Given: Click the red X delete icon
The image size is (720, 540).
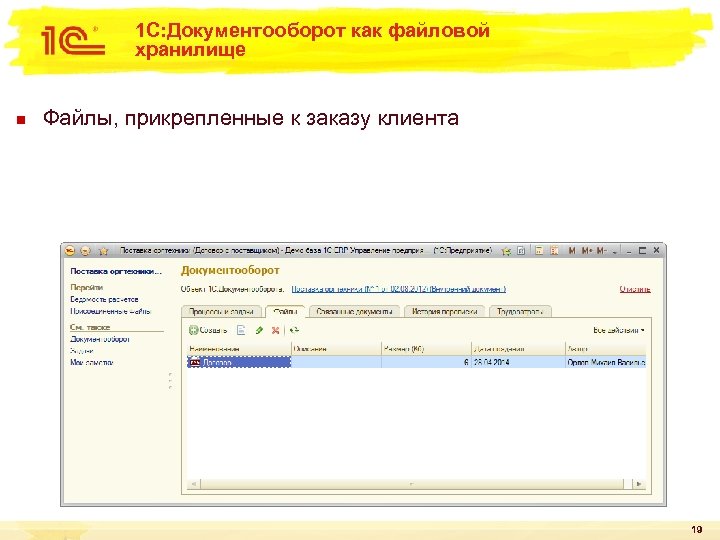Looking at the screenshot, I should (x=276, y=330).
